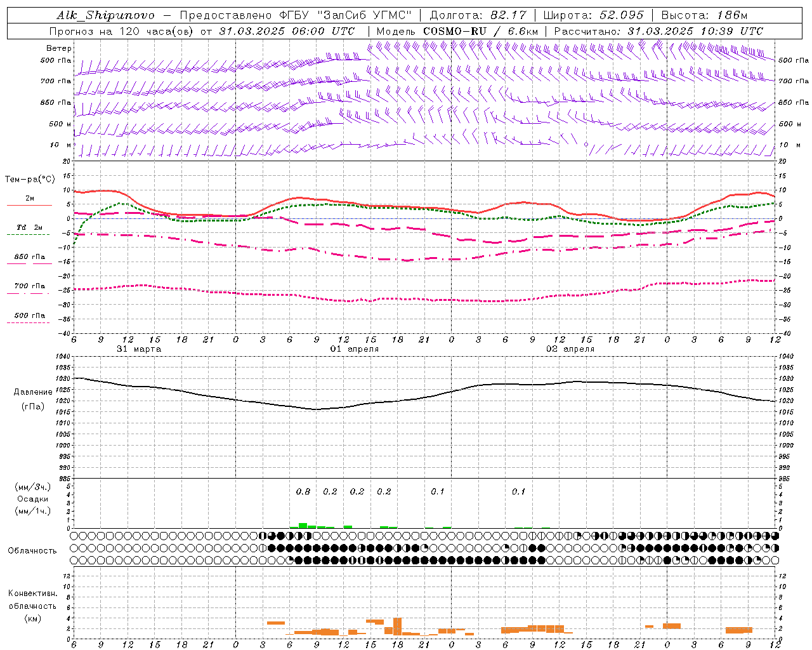Click the Td 2м legend entry
Screen dimensions: 812x650
click(29, 227)
